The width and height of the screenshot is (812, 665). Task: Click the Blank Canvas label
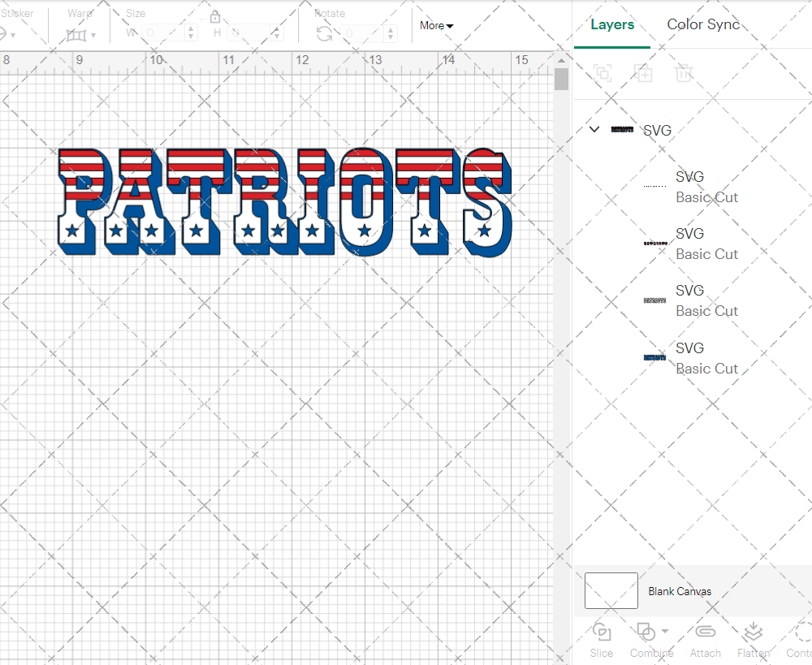tap(680, 591)
